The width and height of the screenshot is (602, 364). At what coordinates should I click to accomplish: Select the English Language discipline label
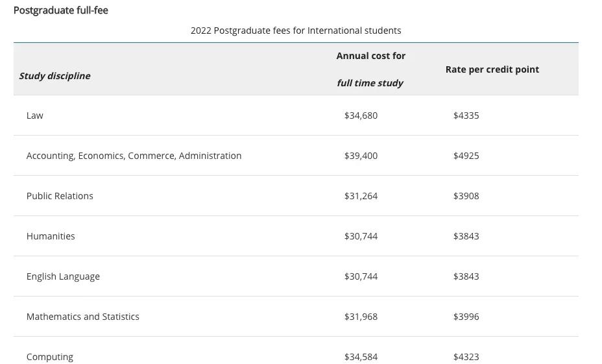[x=63, y=276]
